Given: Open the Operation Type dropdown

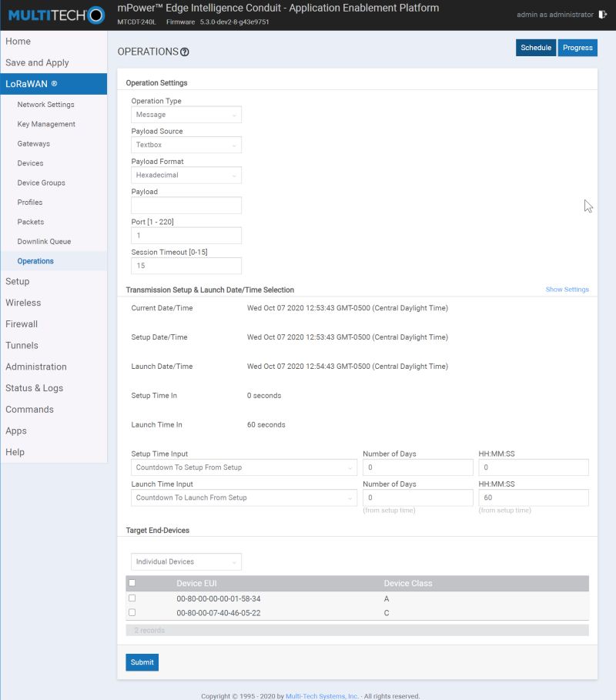Looking at the screenshot, I should (186, 115).
